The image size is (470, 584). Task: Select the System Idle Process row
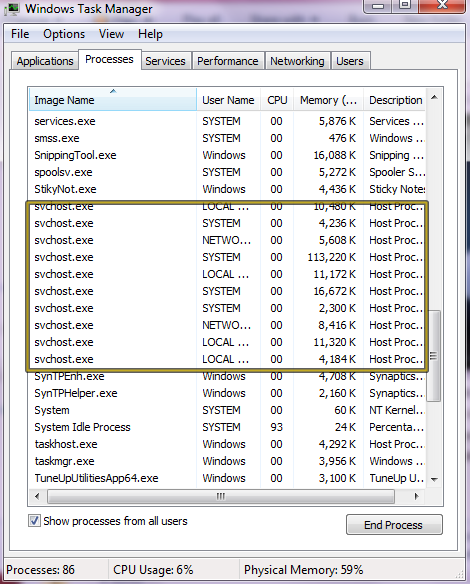pos(226,427)
